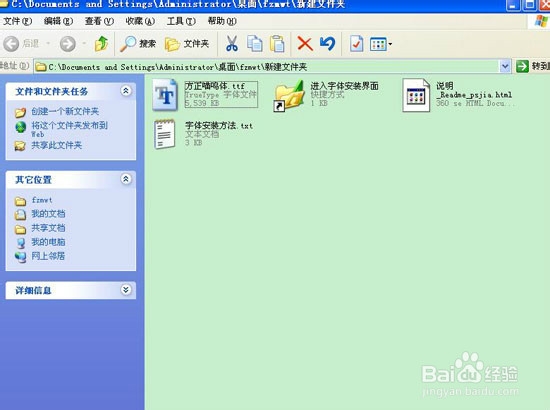Click the 共享文档 folder icon
The width and height of the screenshot is (550, 410).
pyautogui.click(x=21, y=229)
